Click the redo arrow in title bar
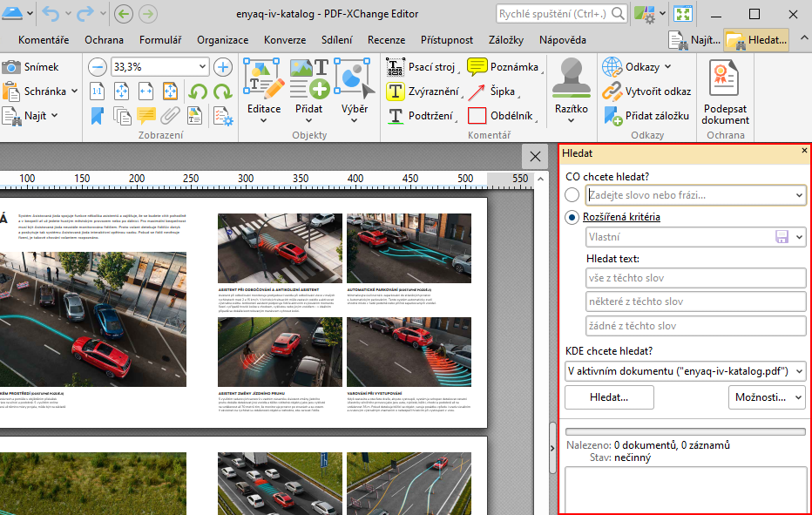812x515 pixels. pyautogui.click(x=85, y=13)
